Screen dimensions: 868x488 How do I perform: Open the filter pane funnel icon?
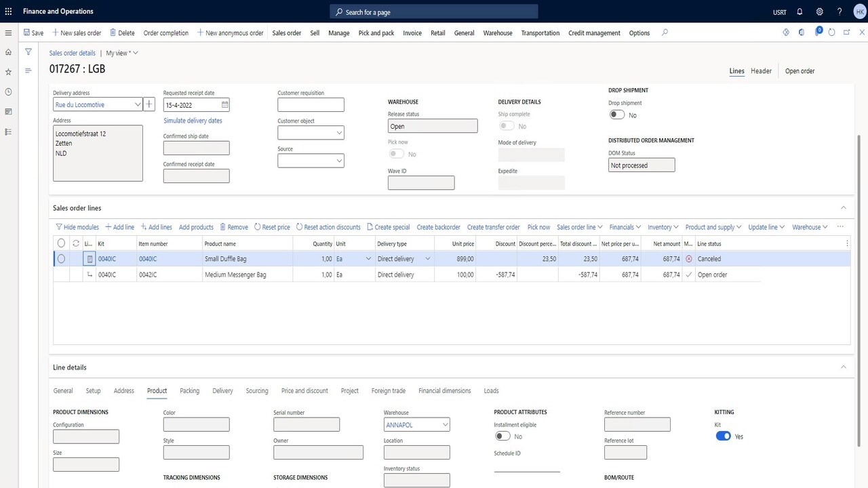[x=28, y=52]
